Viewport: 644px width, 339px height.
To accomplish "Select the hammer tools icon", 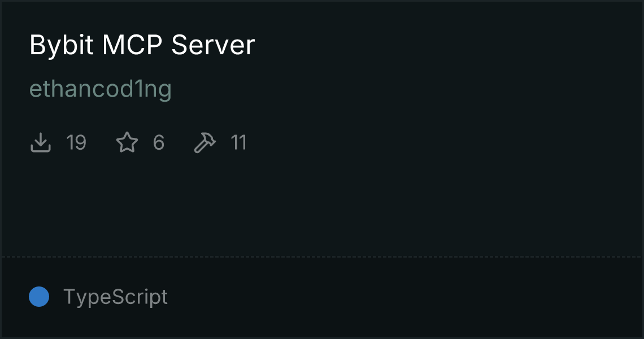I will pos(204,142).
